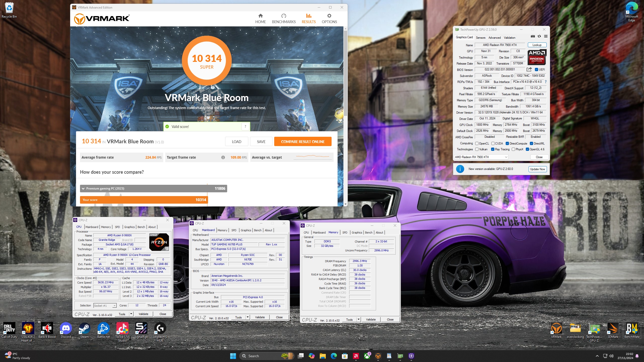Open the Xbox app from the taskbar
644x362 pixels.
[x=367, y=356]
